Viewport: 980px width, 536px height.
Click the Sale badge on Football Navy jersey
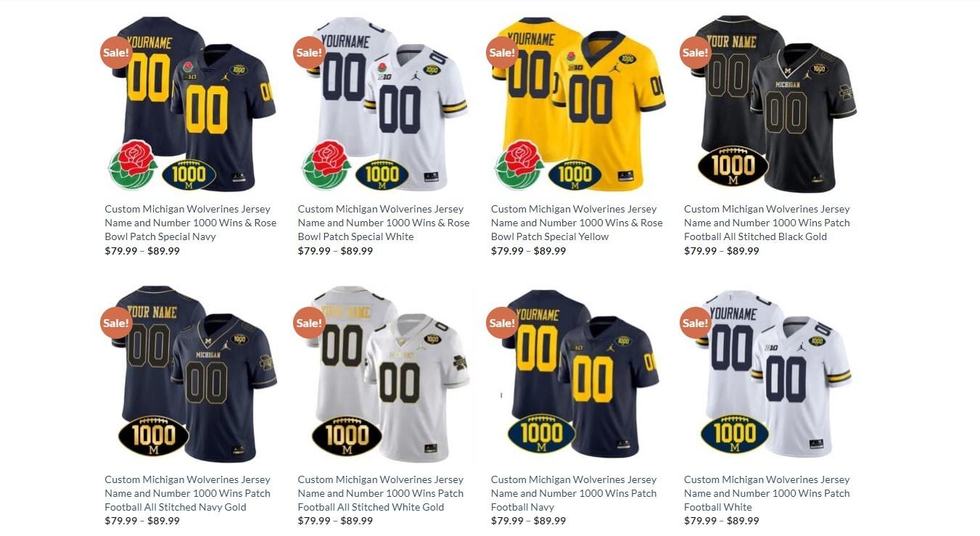[502, 323]
